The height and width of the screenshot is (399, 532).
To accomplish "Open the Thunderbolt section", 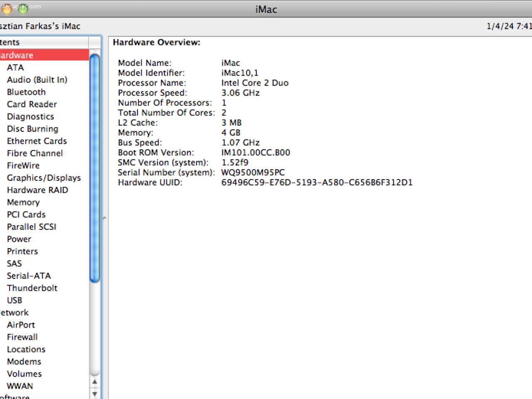I will coord(32,288).
